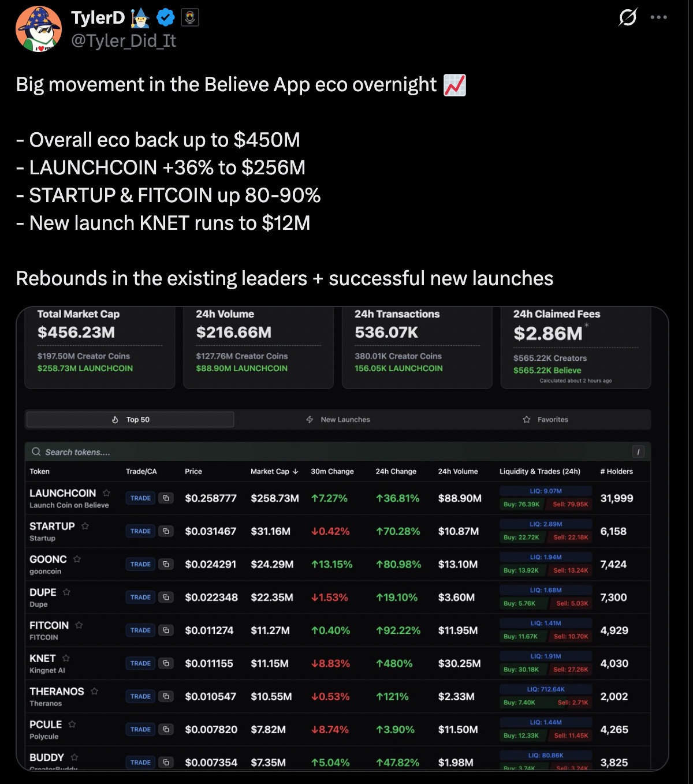The height and width of the screenshot is (784, 693).
Task: Copy KNET contract address icon
Action: point(166,663)
